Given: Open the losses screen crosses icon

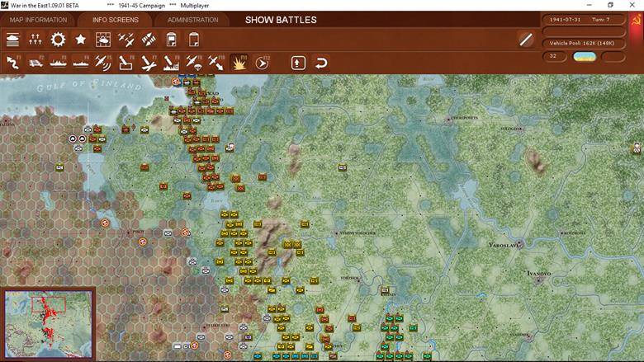Looking at the screenshot, I should point(36,40).
